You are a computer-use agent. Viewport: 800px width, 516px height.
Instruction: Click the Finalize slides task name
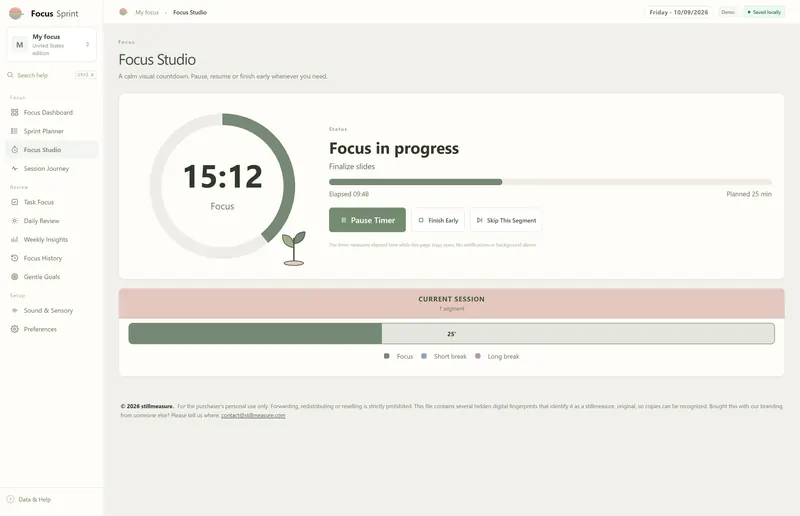(x=352, y=166)
